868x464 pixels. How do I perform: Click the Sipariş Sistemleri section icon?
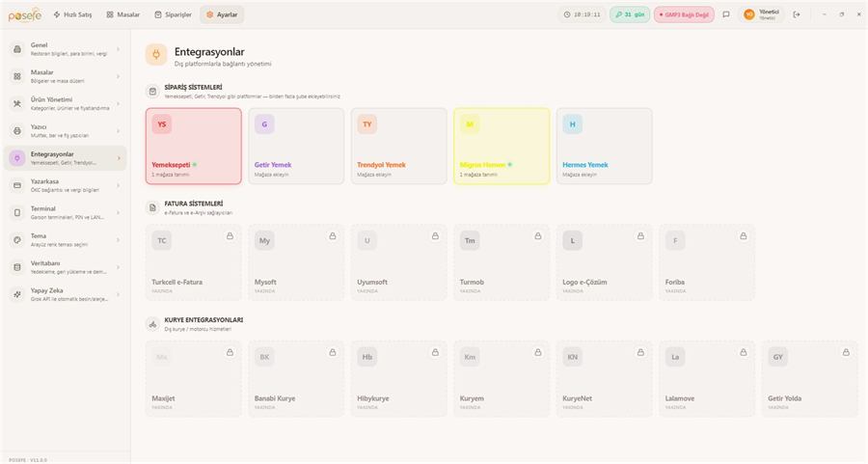[152, 92]
